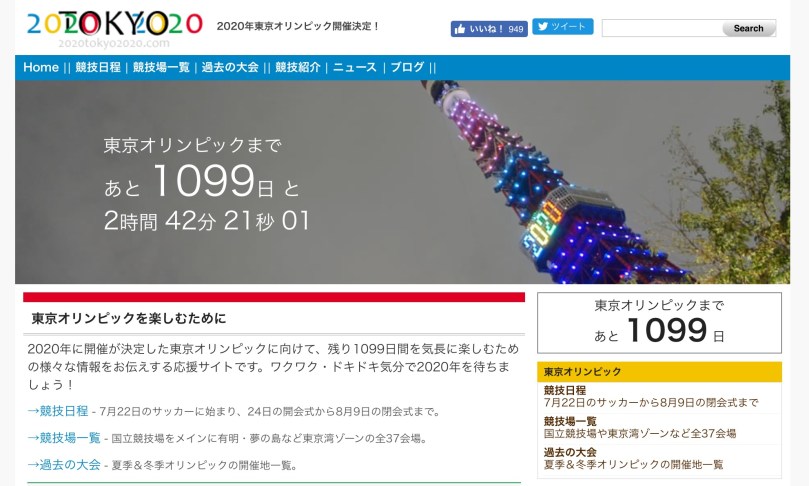Image resolution: width=809 pixels, height=486 pixels.
Task: Select 競技場一覧 in the navigation bar
Action: [161, 67]
